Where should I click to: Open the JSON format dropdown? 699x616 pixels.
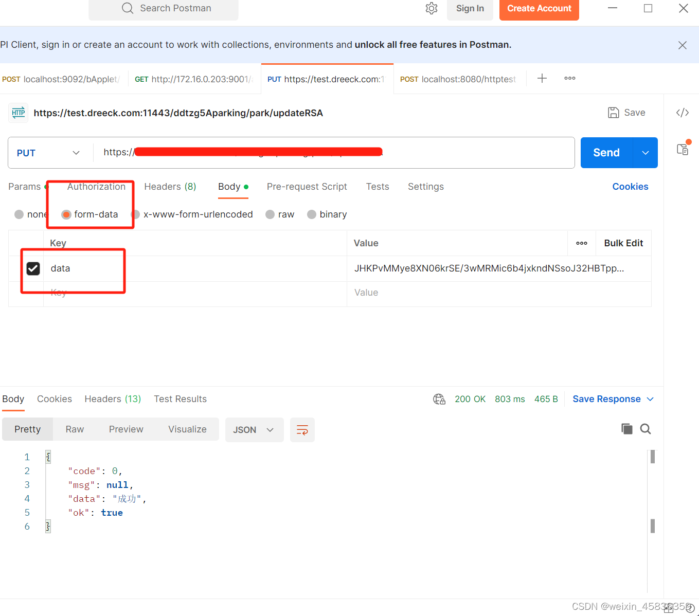coord(255,430)
